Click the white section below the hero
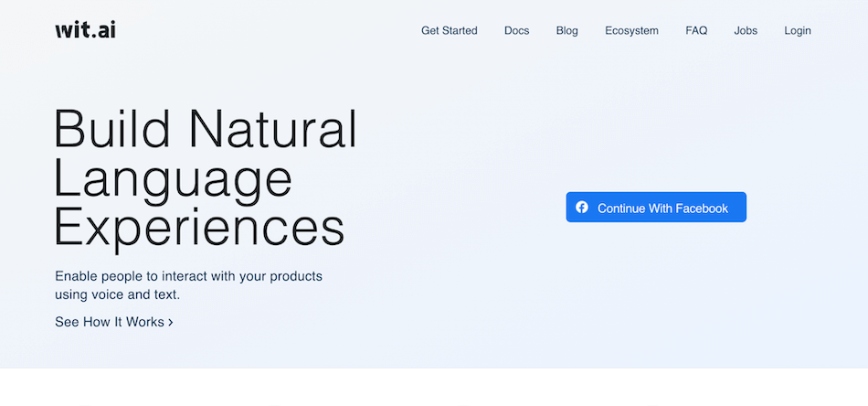The width and height of the screenshot is (868, 406). pos(434,387)
